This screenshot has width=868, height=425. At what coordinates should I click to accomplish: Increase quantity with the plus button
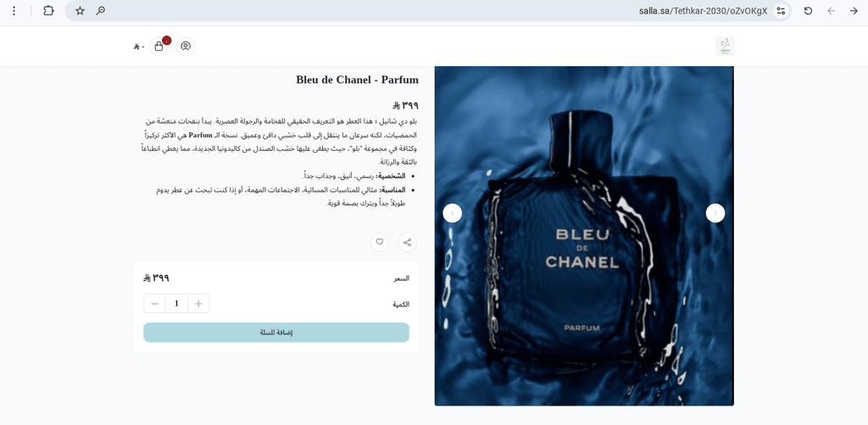pos(198,304)
